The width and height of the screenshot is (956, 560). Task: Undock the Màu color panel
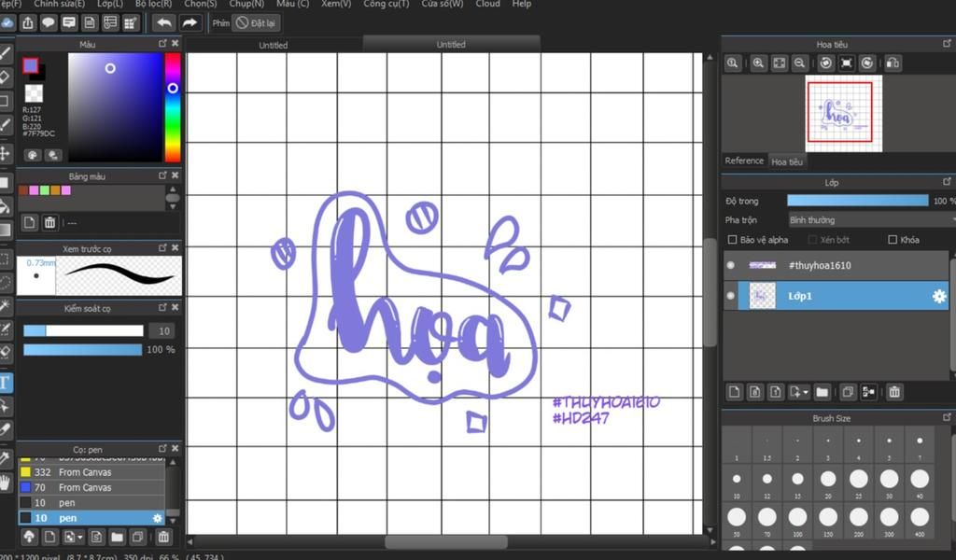click(162, 43)
